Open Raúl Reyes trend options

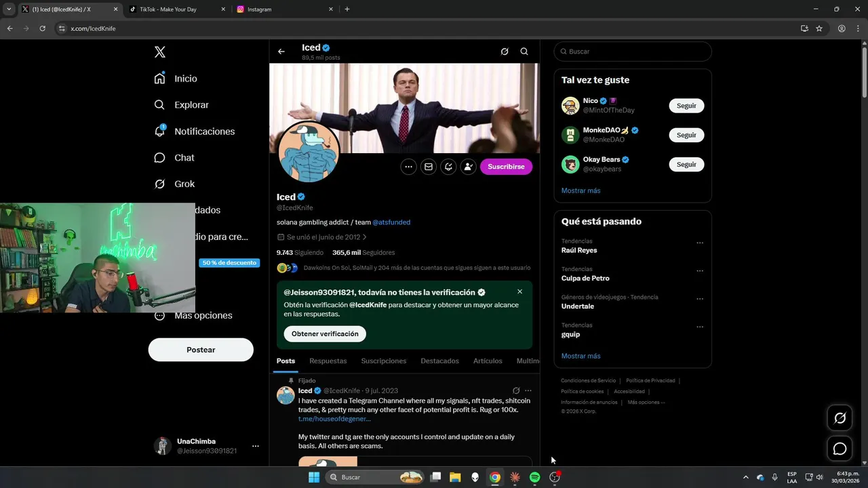click(700, 243)
